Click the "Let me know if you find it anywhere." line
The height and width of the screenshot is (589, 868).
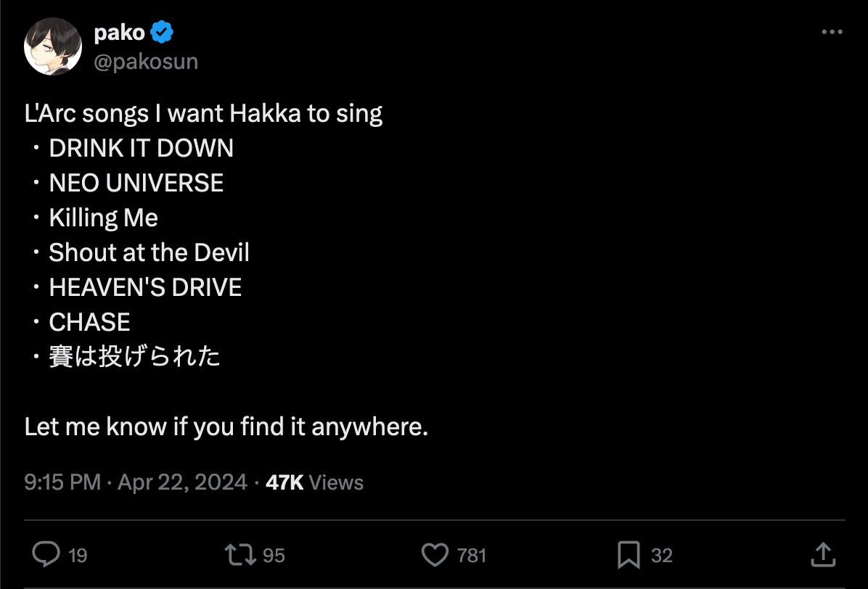pyautogui.click(x=226, y=427)
